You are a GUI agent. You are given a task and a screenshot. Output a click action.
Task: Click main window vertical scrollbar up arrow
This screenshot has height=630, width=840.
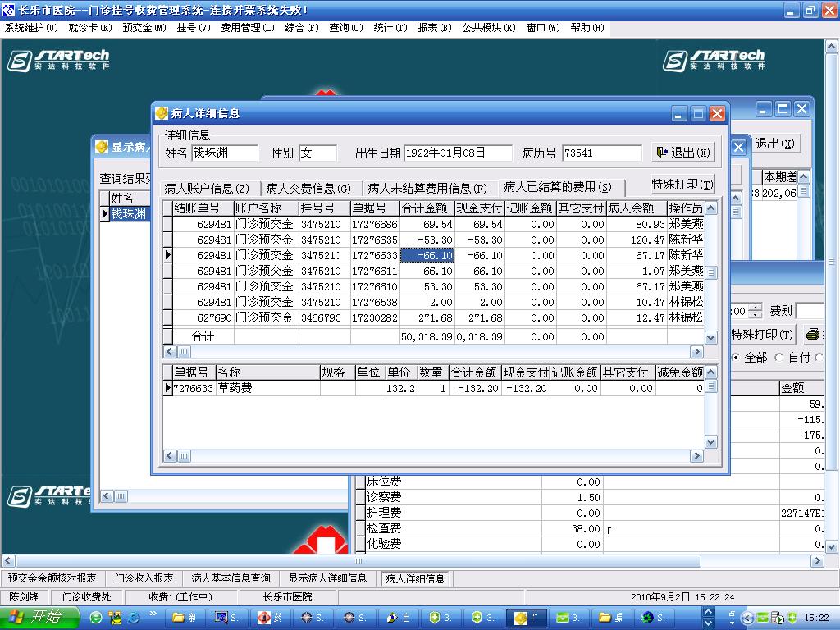pyautogui.click(x=832, y=47)
